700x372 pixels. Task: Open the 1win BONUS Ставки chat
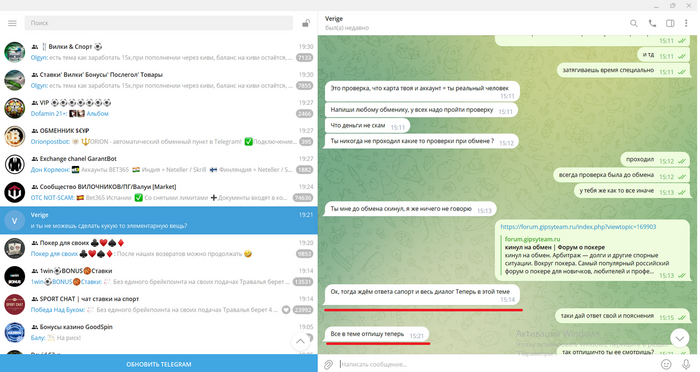tap(158, 276)
